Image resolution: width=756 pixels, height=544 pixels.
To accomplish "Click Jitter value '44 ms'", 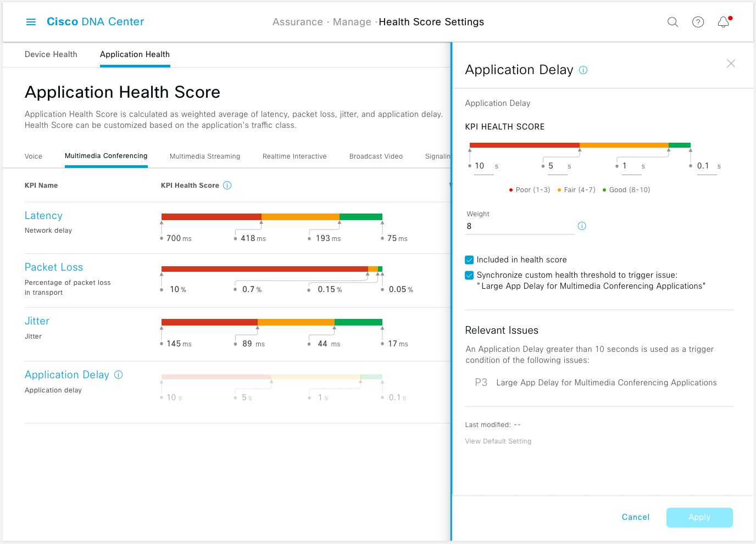I will [x=329, y=344].
